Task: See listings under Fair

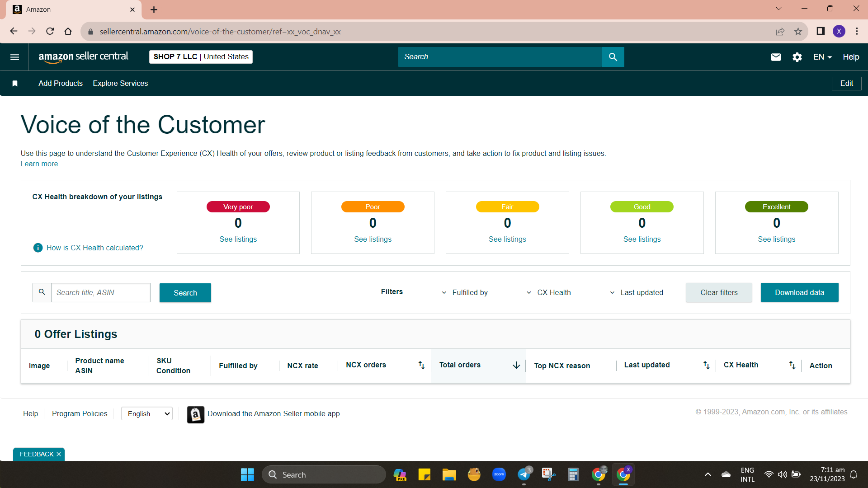Action: [507, 239]
